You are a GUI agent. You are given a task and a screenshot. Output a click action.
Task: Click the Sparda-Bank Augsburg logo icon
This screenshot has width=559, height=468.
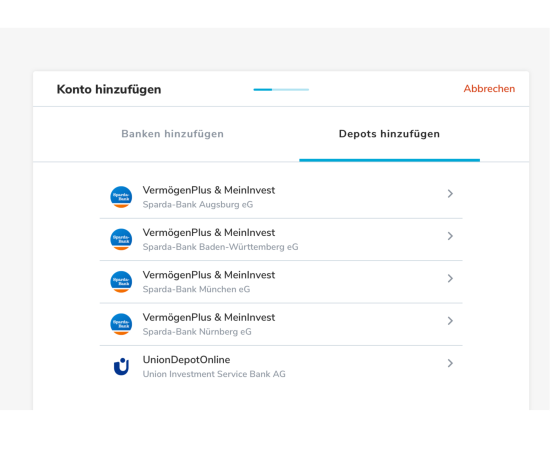pos(121,197)
